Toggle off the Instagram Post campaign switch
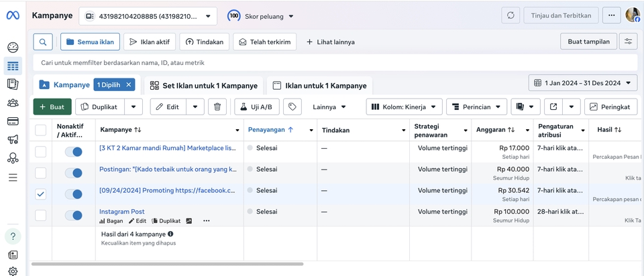 point(73,215)
